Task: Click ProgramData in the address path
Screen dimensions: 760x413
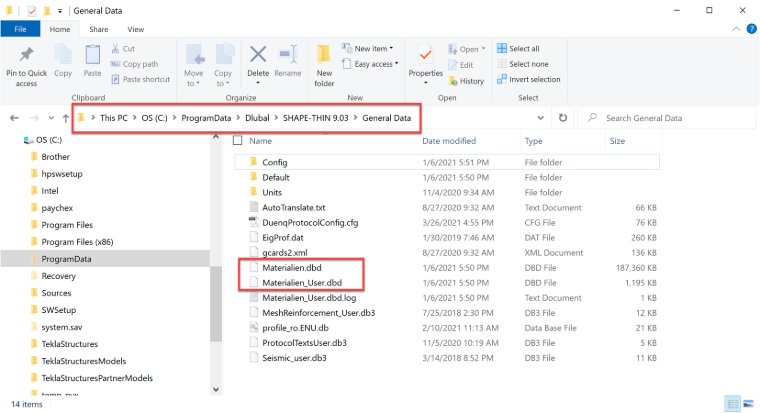Action: pos(206,118)
